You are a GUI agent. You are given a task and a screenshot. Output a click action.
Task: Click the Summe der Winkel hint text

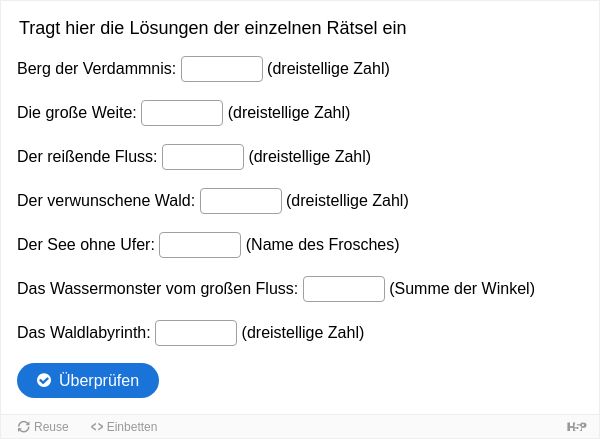[462, 289]
